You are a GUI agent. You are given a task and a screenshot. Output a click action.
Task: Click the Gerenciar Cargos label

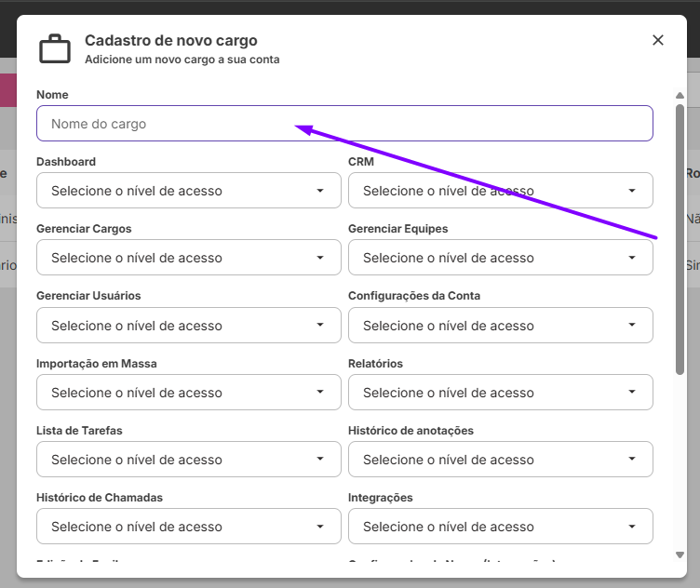(x=84, y=229)
